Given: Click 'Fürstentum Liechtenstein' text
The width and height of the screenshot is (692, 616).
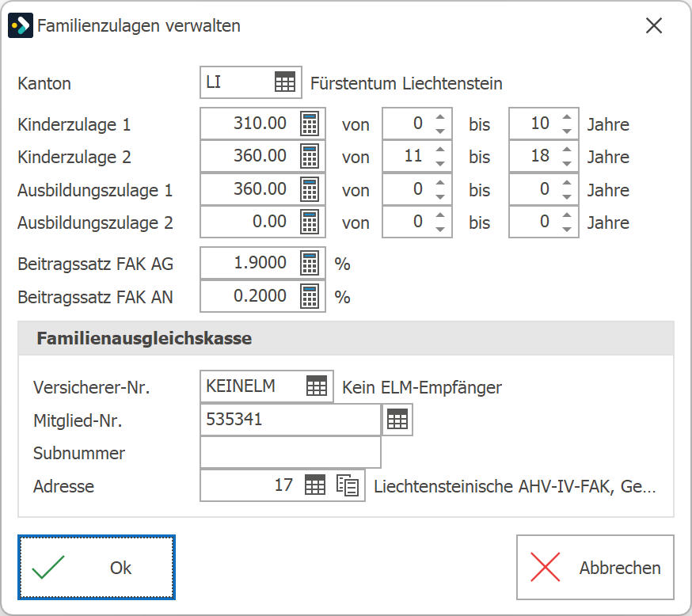Looking at the screenshot, I should (406, 83).
